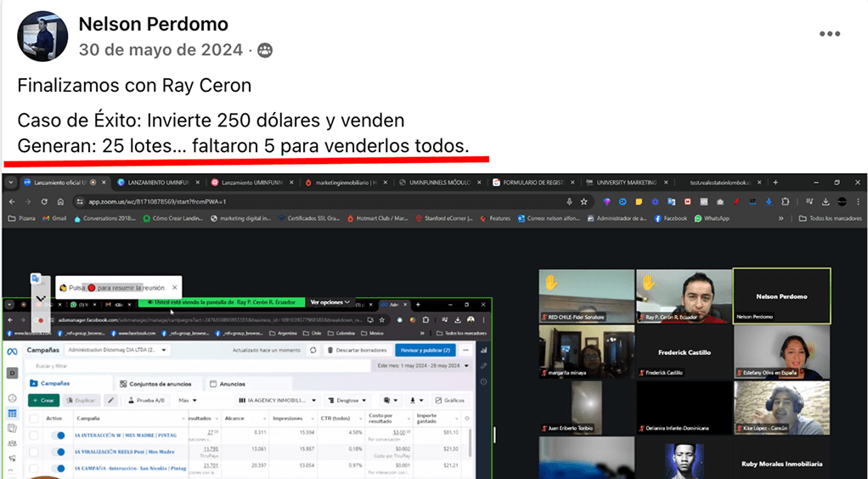Click the pencil edit icon beside Duplicar
Screen dimensions: 868x479
pyautogui.click(x=110, y=401)
